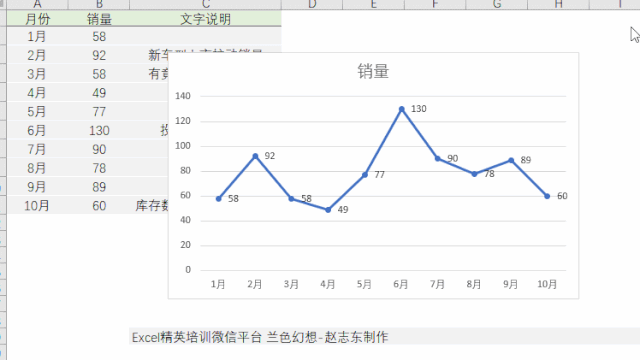Click the 130 data label on chart
The image size is (640, 360).
point(418,109)
